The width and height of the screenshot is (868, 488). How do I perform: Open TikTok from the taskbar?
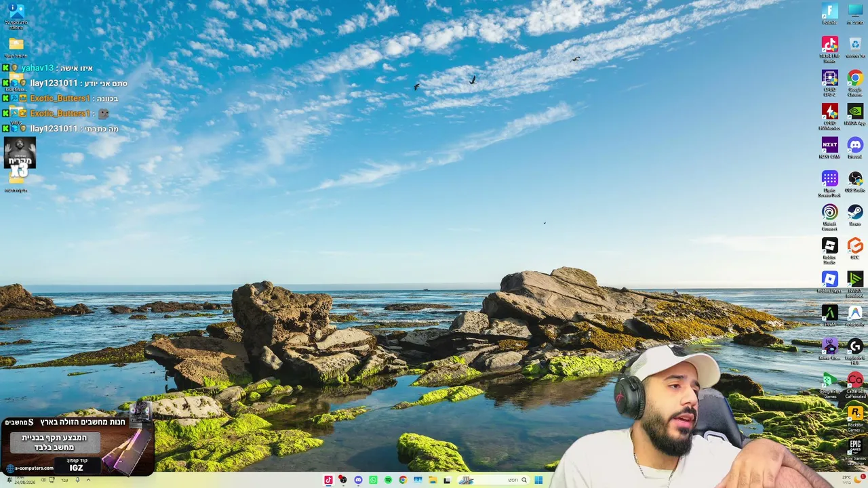(x=328, y=480)
